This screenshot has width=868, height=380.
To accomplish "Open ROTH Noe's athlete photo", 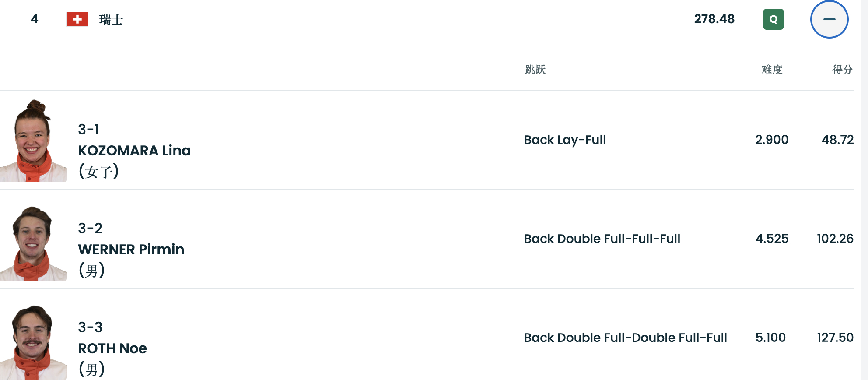I will [x=34, y=342].
